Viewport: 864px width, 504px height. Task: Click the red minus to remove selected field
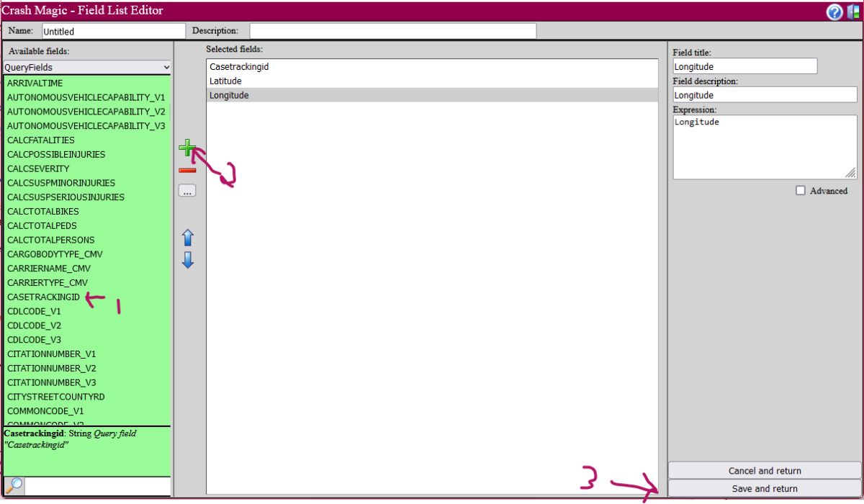click(x=187, y=169)
